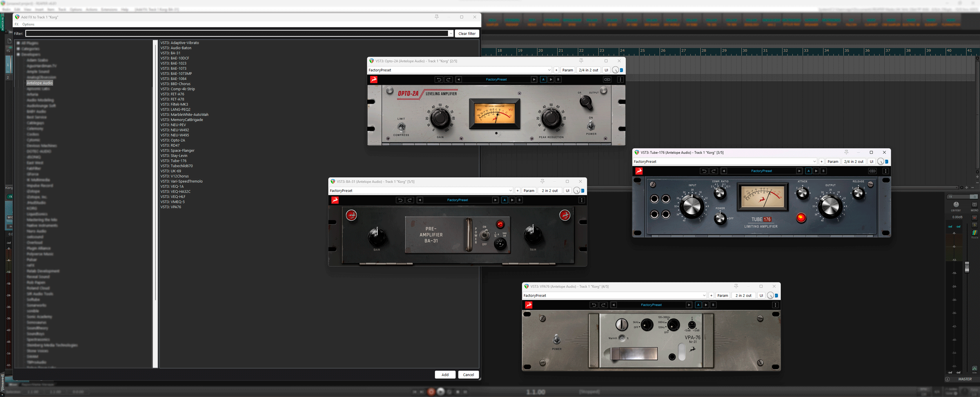The height and width of the screenshot is (397, 980).
Task: Open three-dot menu in Opto-2A plugin
Action: 620,80
